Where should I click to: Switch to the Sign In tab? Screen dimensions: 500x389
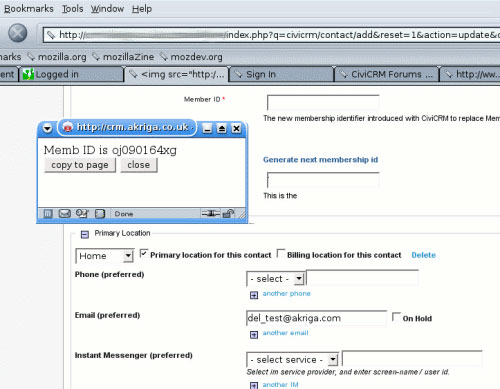click(x=281, y=74)
